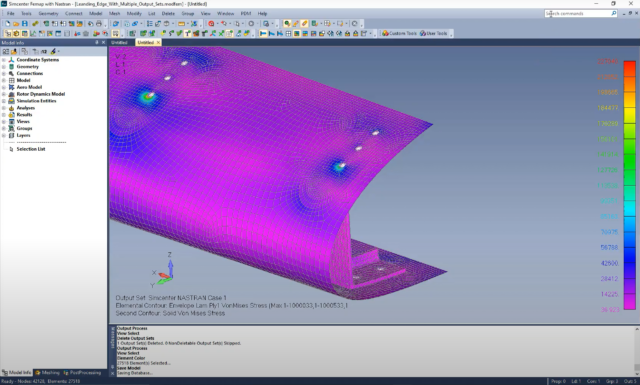
Task: Click the XYZ axis triad in viewport
Action: tap(163, 270)
